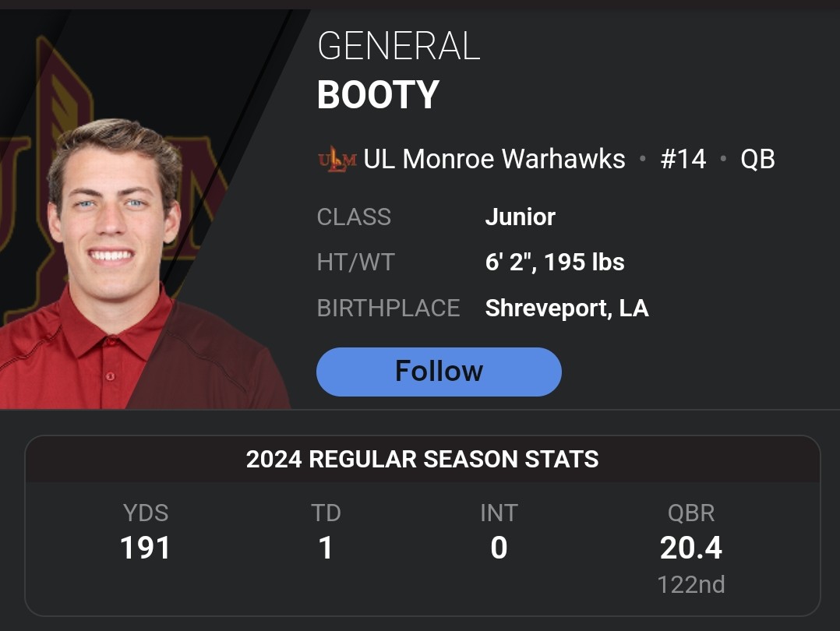Image resolution: width=840 pixels, height=631 pixels.
Task: Select the 6' 2", 195 lbs value
Action: tap(554, 262)
